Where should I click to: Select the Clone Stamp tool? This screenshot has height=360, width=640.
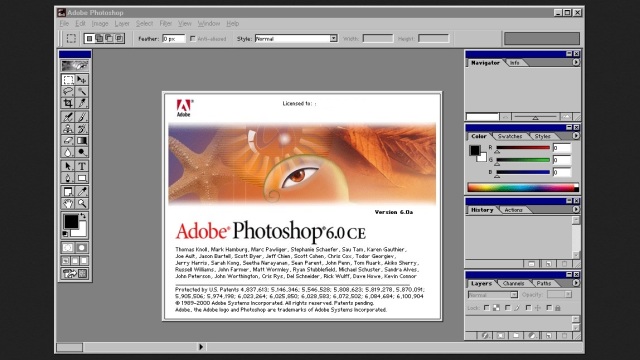pyautogui.click(x=68, y=129)
